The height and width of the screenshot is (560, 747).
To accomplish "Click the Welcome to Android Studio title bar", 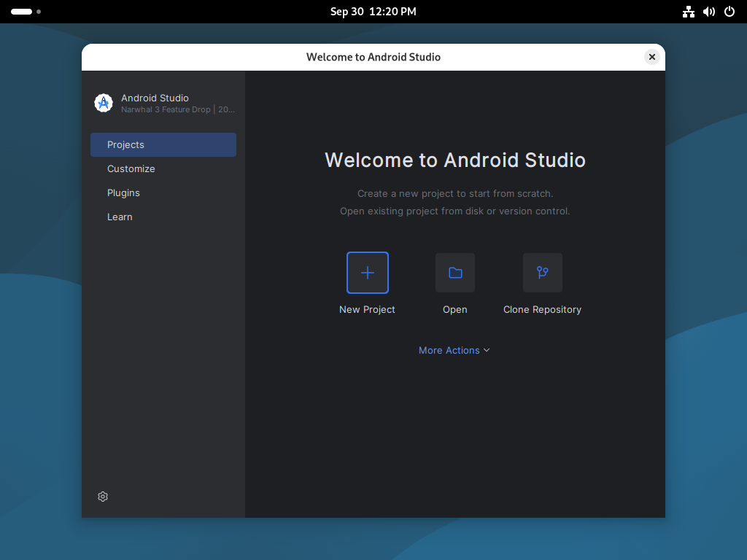I will pos(373,57).
